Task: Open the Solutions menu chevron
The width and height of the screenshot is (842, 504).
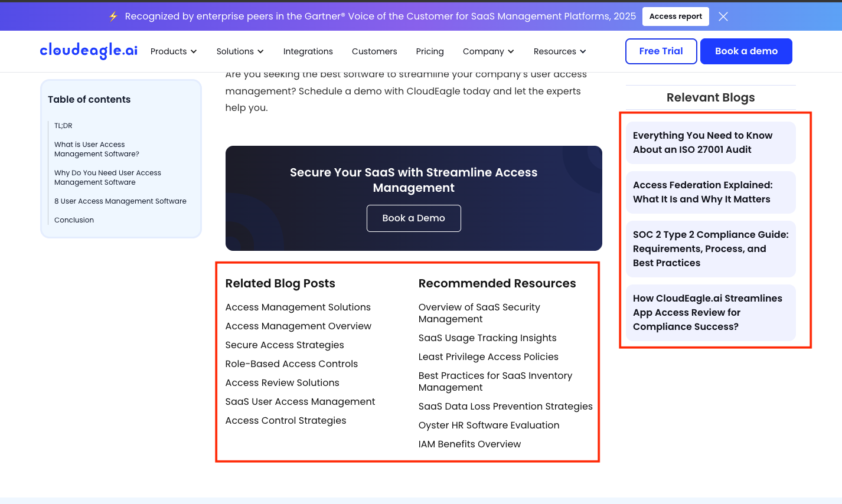Action: 260,51
